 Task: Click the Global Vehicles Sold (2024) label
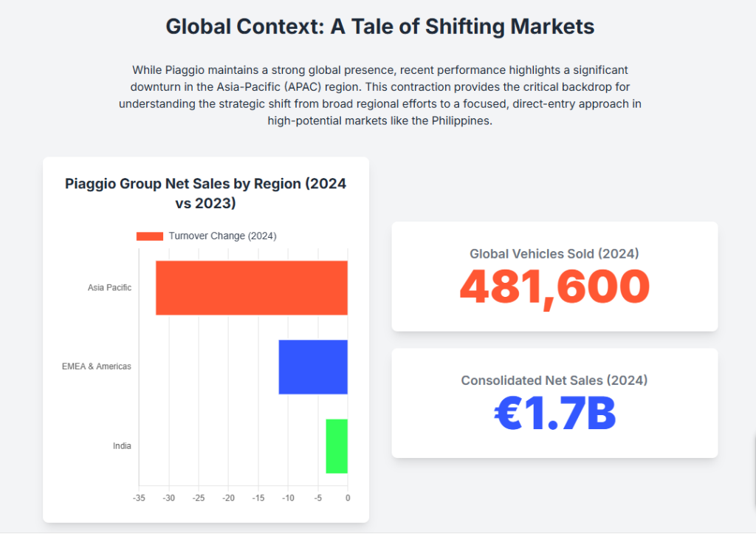click(x=554, y=253)
